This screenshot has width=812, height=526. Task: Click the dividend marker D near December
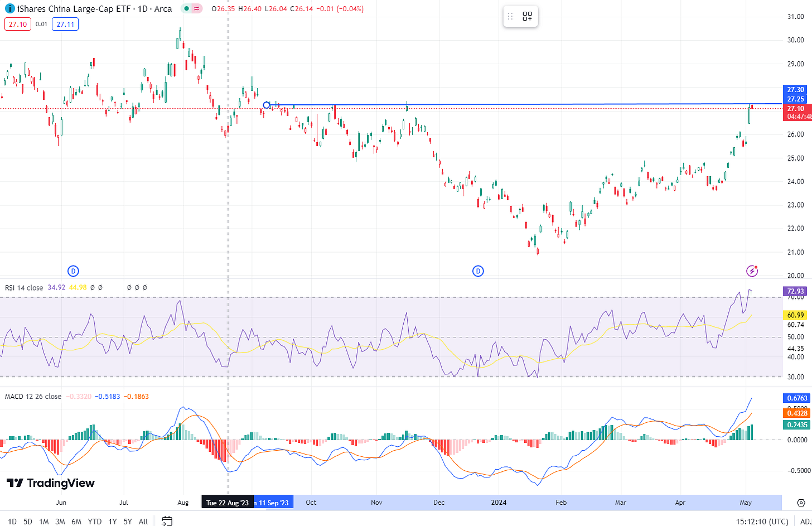click(478, 271)
